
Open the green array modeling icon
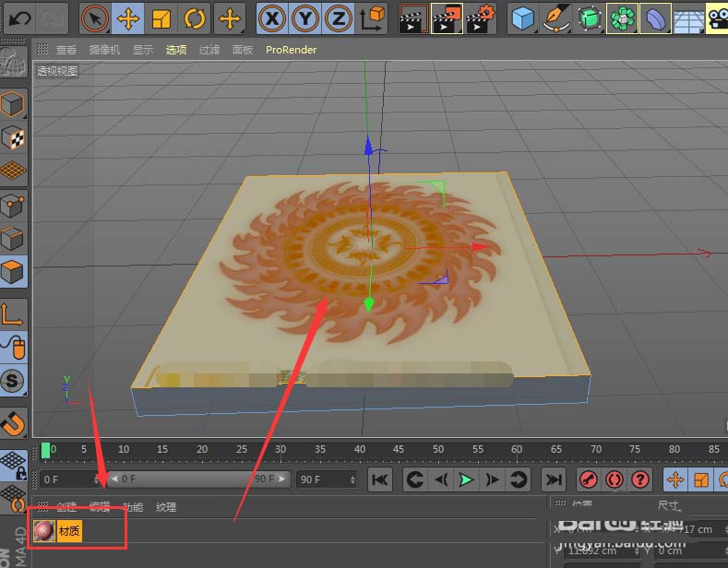click(623, 18)
